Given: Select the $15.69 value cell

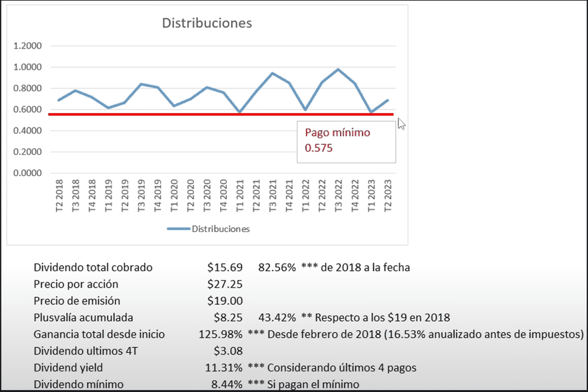Looking at the screenshot, I should click(x=224, y=268).
